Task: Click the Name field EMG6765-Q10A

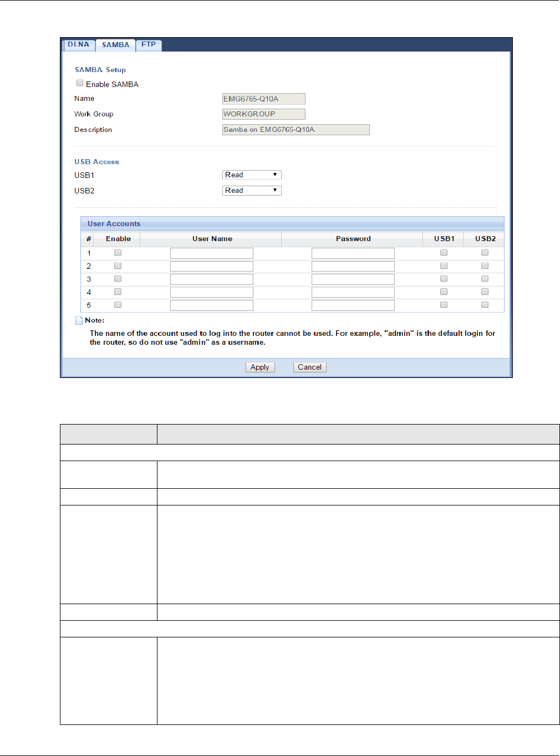Action: point(263,99)
